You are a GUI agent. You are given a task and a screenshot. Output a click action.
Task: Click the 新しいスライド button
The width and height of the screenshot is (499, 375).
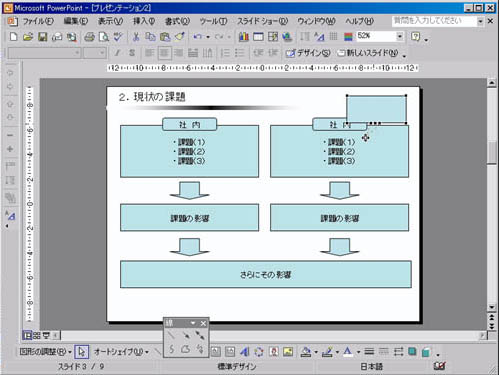pyautogui.click(x=368, y=53)
